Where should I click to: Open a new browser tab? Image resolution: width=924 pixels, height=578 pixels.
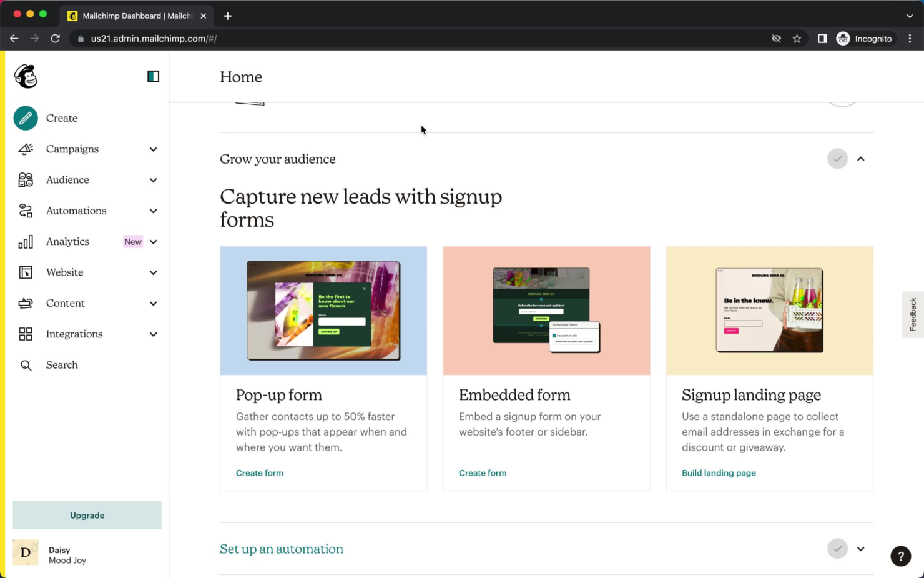(x=228, y=16)
